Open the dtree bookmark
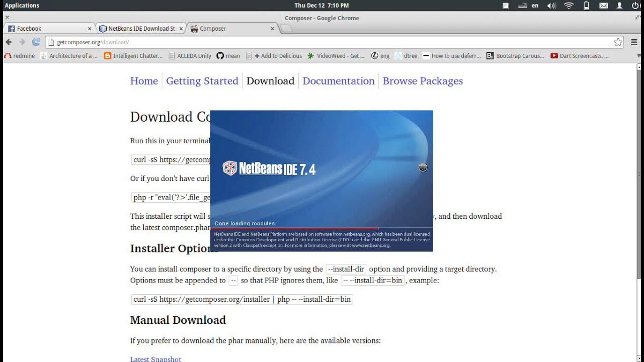This screenshot has height=362, width=644. coord(407,56)
